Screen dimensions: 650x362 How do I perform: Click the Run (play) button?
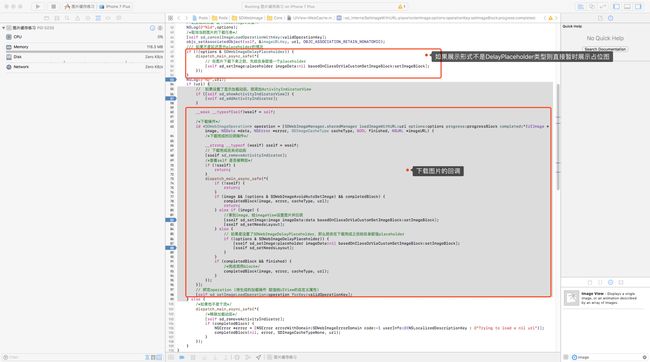38,7
